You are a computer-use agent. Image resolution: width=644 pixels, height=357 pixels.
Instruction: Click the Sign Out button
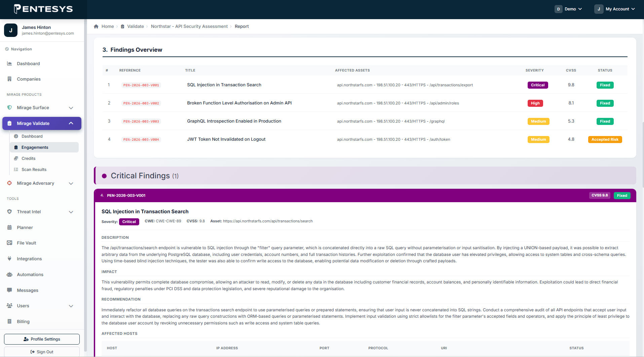click(42, 352)
